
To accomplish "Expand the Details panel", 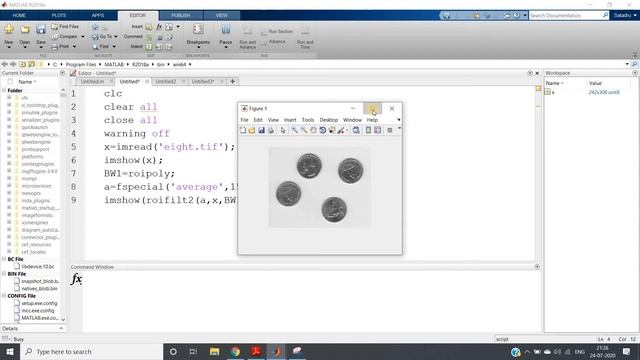I will tap(61, 329).
